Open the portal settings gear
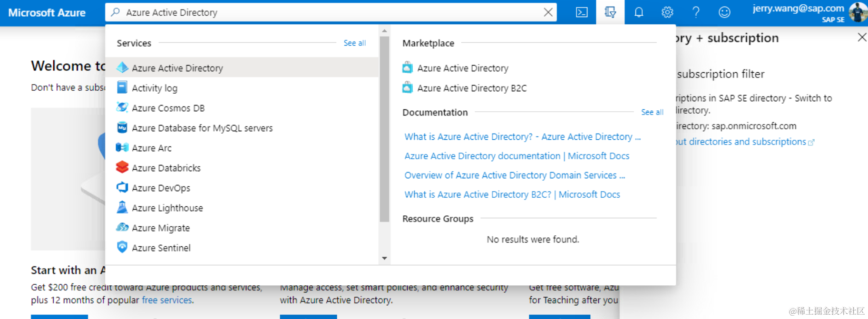This screenshot has height=319, width=868. (x=667, y=12)
